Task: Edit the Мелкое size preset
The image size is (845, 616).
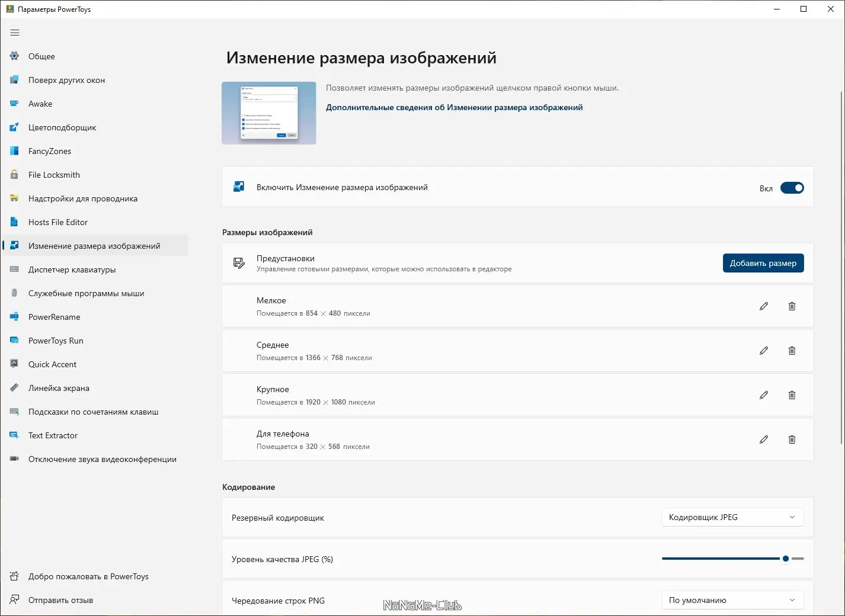Action: click(x=764, y=306)
